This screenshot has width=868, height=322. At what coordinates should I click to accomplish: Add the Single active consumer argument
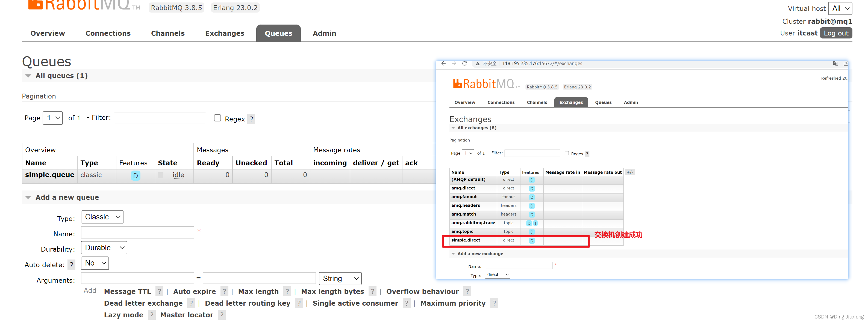pos(355,303)
